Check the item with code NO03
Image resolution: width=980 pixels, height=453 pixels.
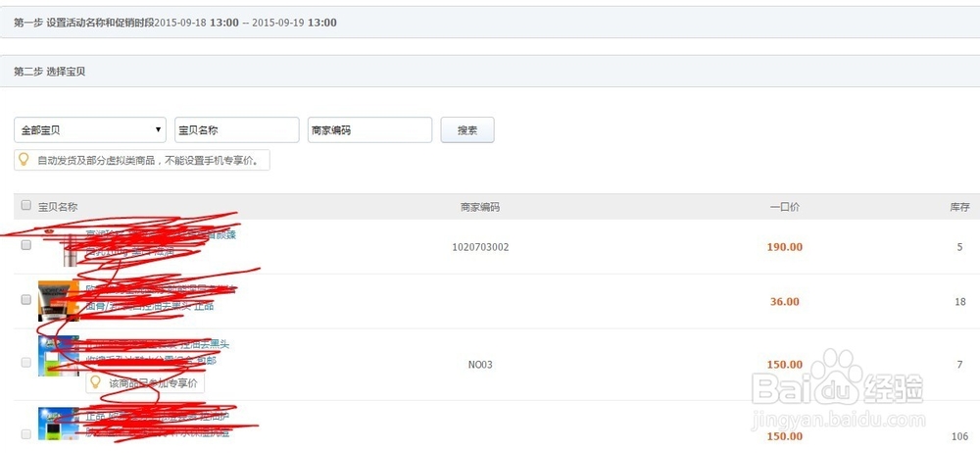pyautogui.click(x=25, y=362)
